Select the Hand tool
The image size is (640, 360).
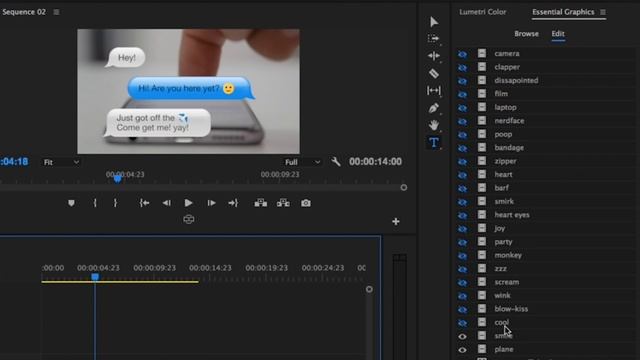[x=433, y=125]
